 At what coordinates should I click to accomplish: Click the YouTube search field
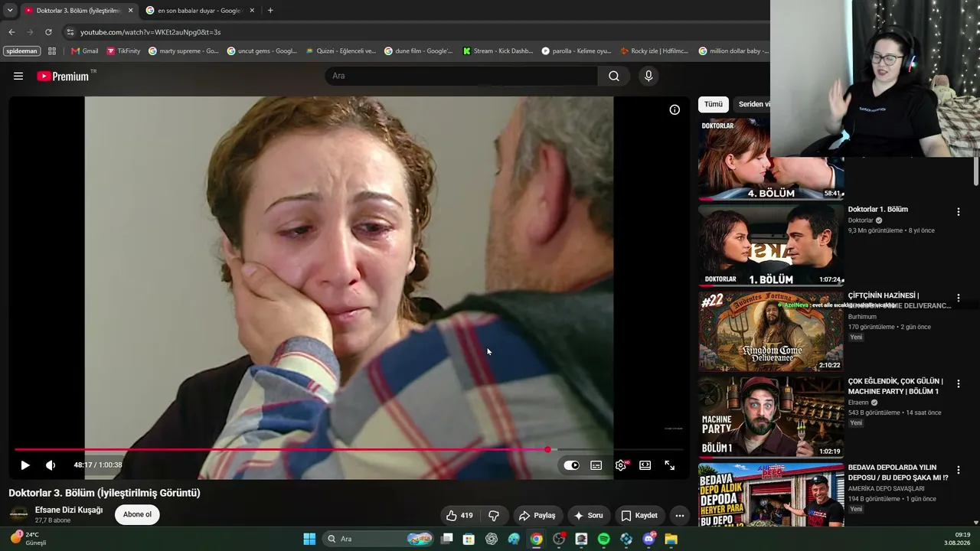(x=462, y=76)
